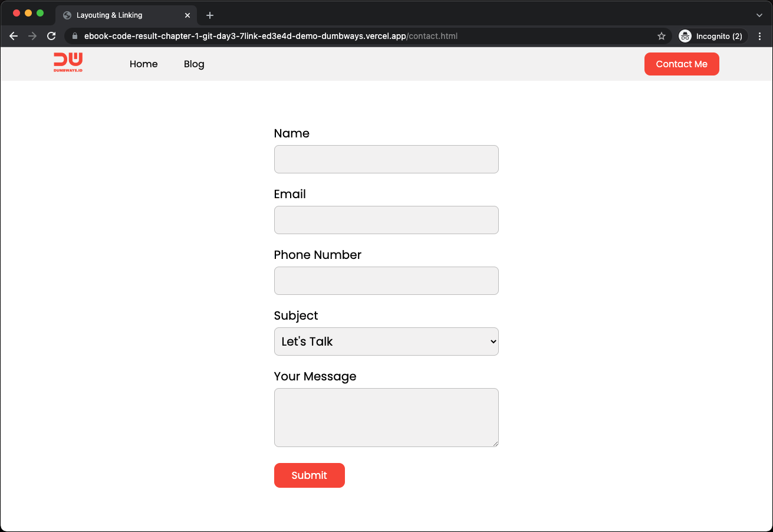Screen dimensions: 773x532
Task: Open the Blog nav link
Action: [x=194, y=64]
